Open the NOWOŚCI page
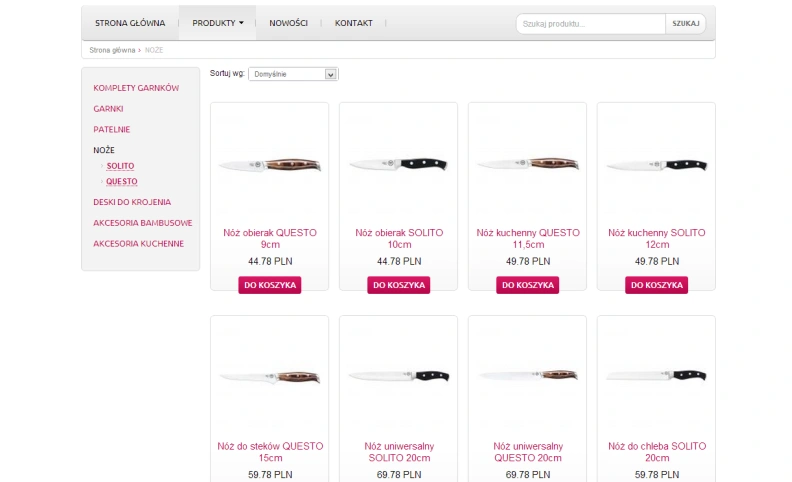This screenshot has height=482, width=792. click(288, 23)
